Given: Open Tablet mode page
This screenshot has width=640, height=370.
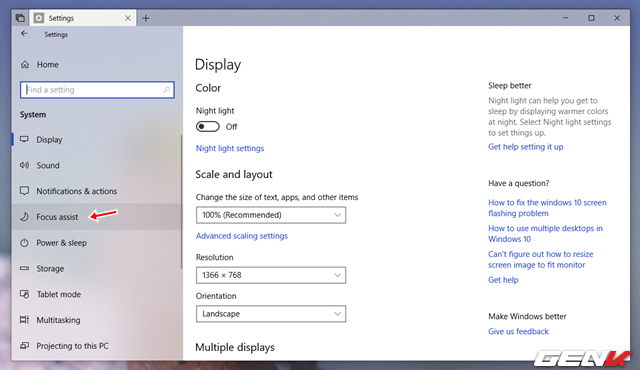Looking at the screenshot, I should coord(97,294).
